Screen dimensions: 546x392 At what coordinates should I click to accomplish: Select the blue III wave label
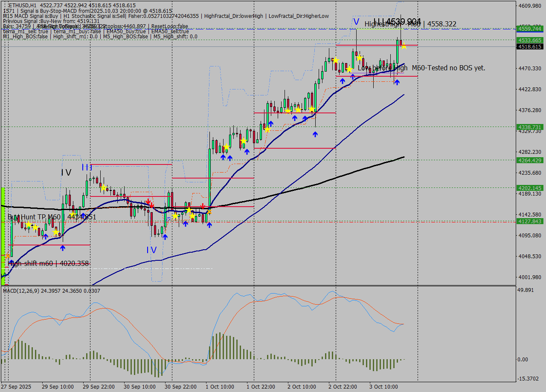(87, 168)
